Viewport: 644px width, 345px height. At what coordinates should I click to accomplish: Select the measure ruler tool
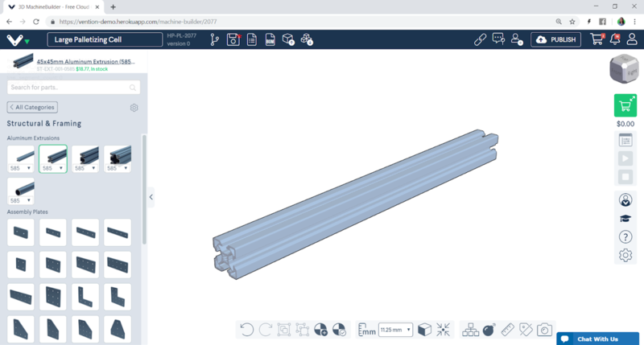[508, 330]
